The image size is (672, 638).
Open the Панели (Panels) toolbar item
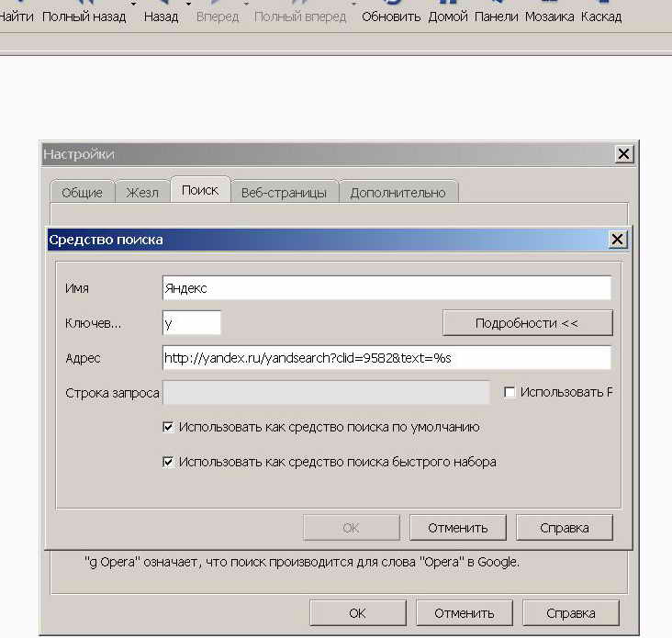pyautogui.click(x=495, y=17)
